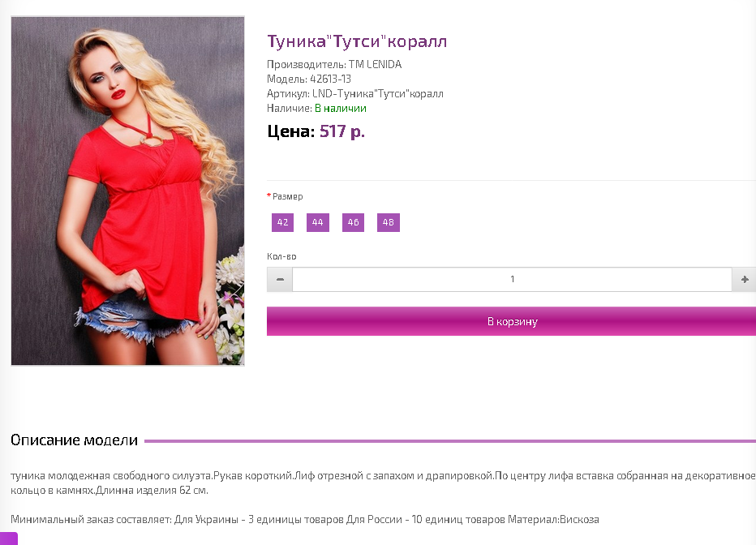The image size is (756, 545).
Task: Click the 517 р. price
Action: 341,131
